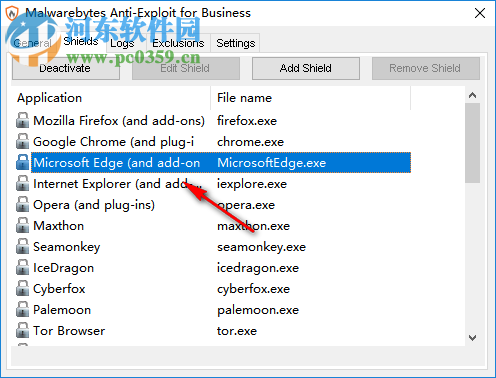Click lock icon beside Google Chrome
496x378 pixels.
[x=22, y=142]
